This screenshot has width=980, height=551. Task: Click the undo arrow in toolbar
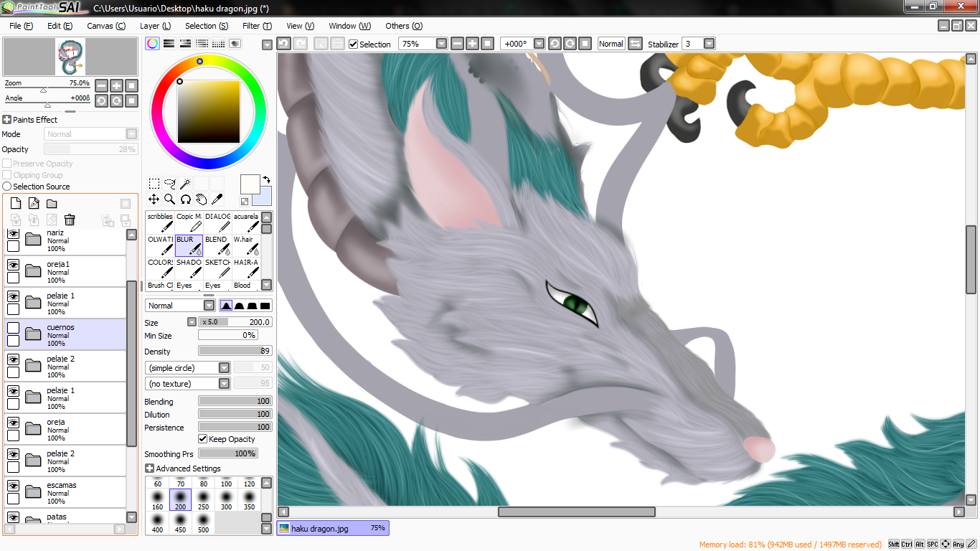click(x=284, y=44)
